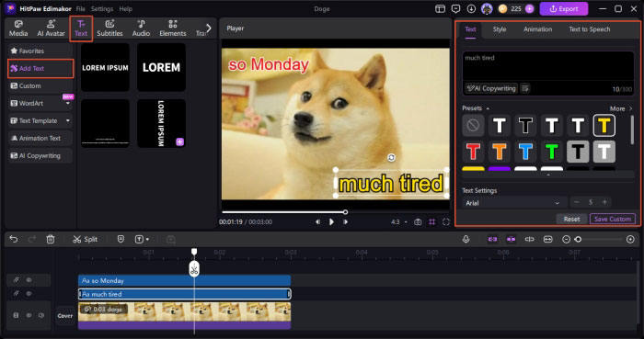The image size is (644, 339).
Task: Show more tool tabs with the right chevron
Action: click(x=209, y=28)
